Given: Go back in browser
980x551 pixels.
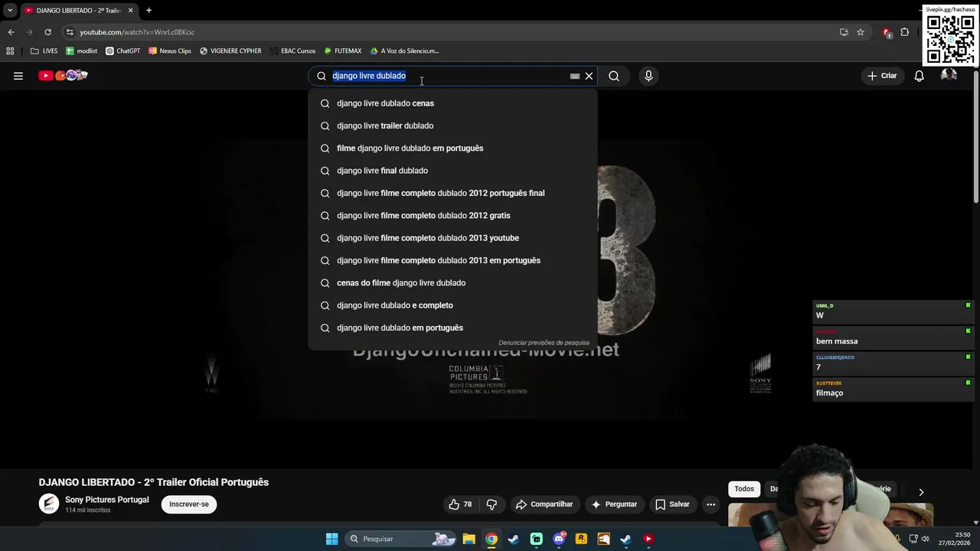Looking at the screenshot, I should point(11,32).
